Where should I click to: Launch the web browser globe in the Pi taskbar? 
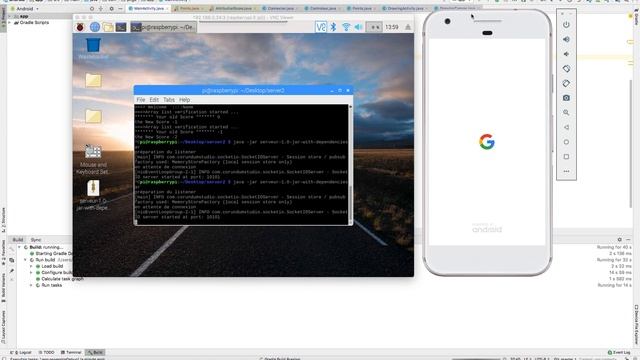95,27
